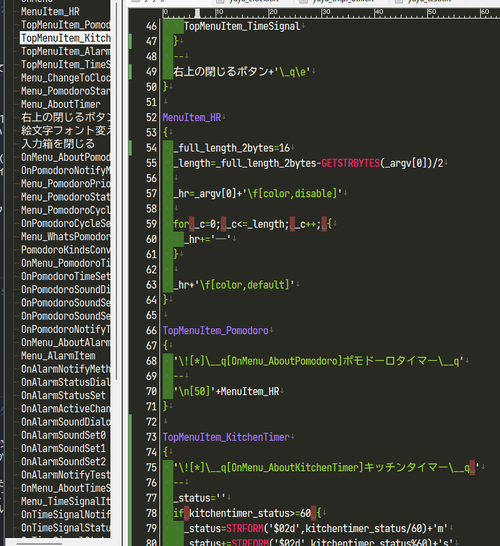Select Menu_AboutTimer in outline
The width and height of the screenshot is (500, 546).
(x=61, y=104)
